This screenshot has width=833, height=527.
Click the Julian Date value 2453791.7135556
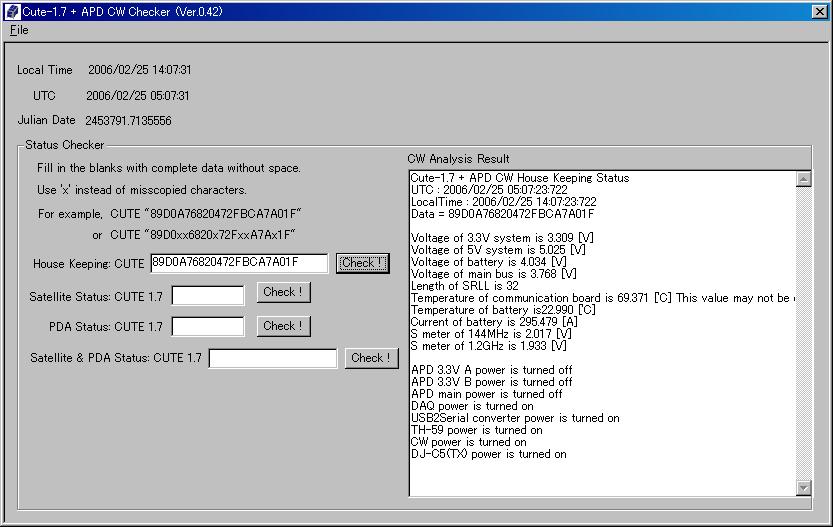point(129,121)
